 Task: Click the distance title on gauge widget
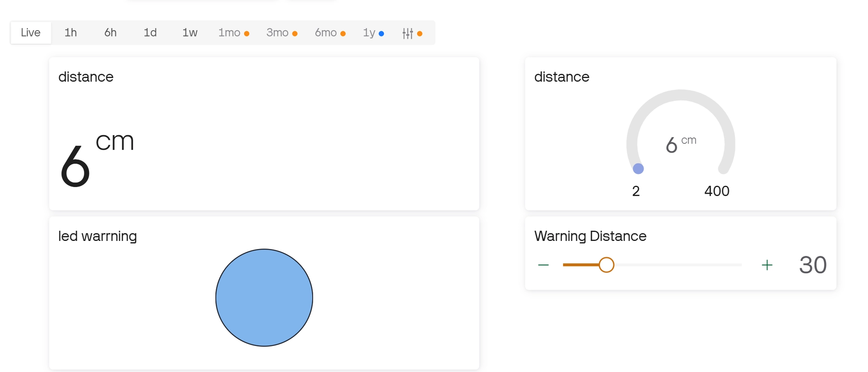coord(562,77)
